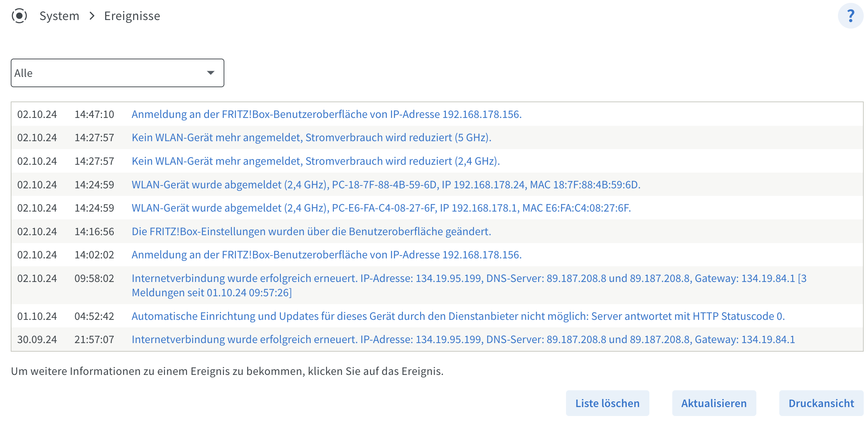Open the System breadcrumb item

[x=59, y=16]
